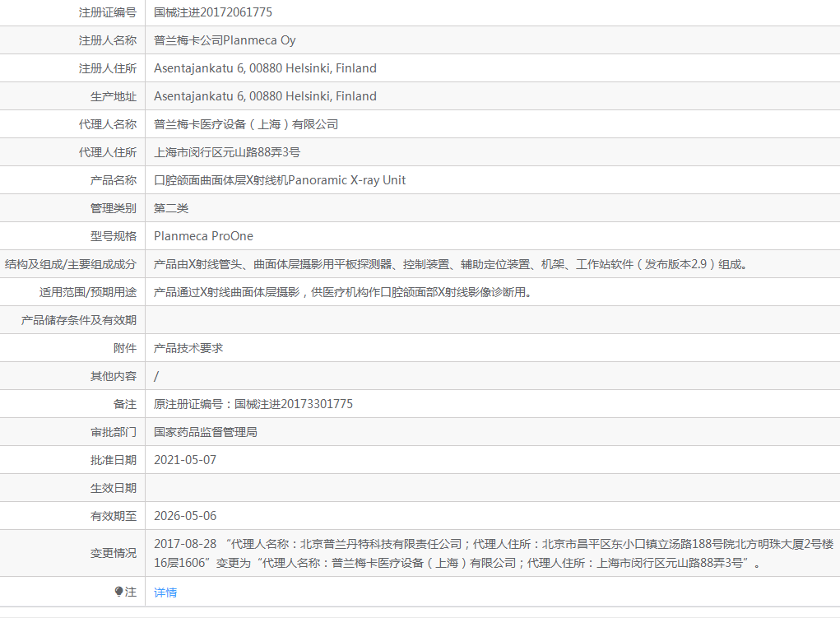This screenshot has width=840, height=618.
Task: Click the 适用范围/预期用途 label
Action: (88, 292)
